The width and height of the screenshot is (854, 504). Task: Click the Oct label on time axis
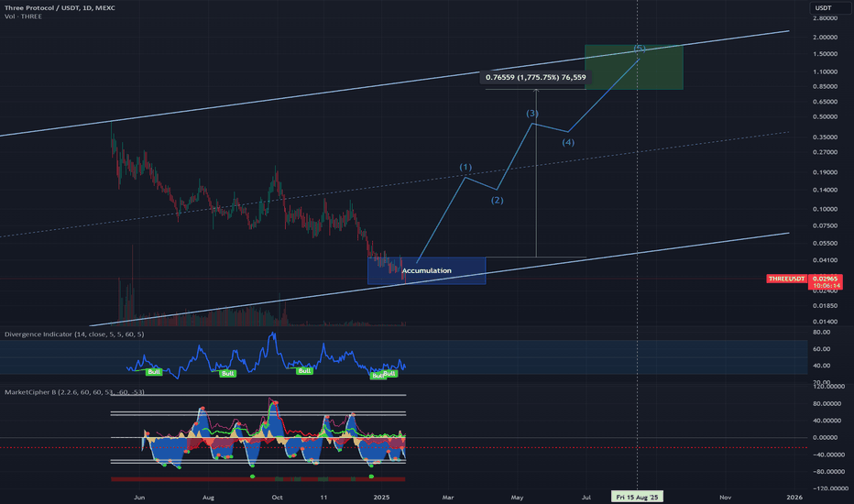point(278,498)
